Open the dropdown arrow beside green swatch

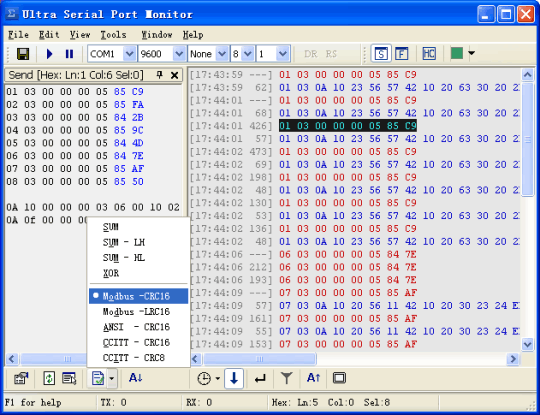pos(471,53)
